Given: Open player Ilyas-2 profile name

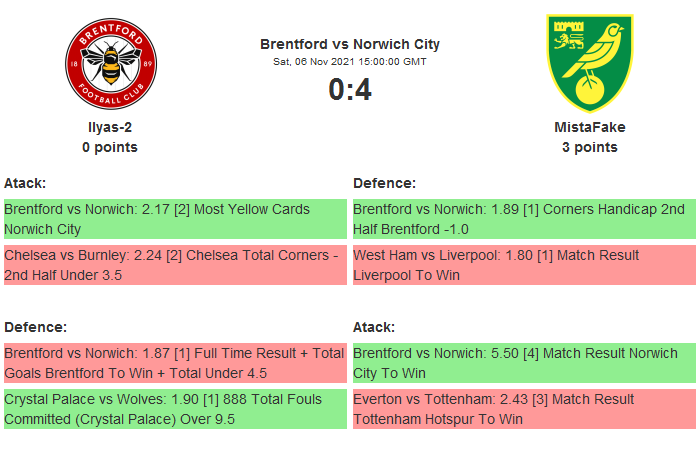Looking at the screenshot, I should coord(110,127).
